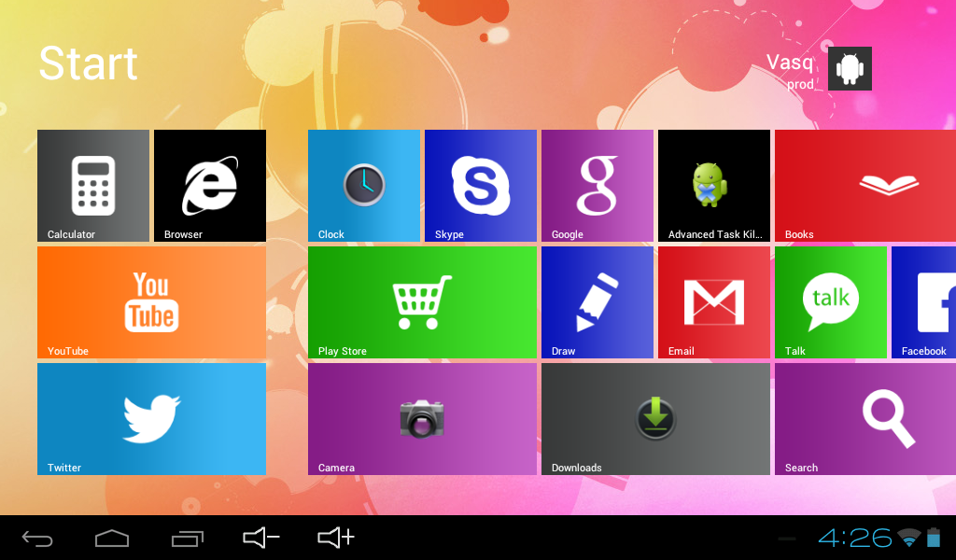Tap the 4:26 clock display
Image resolution: width=956 pixels, height=560 pixels.
point(855,538)
